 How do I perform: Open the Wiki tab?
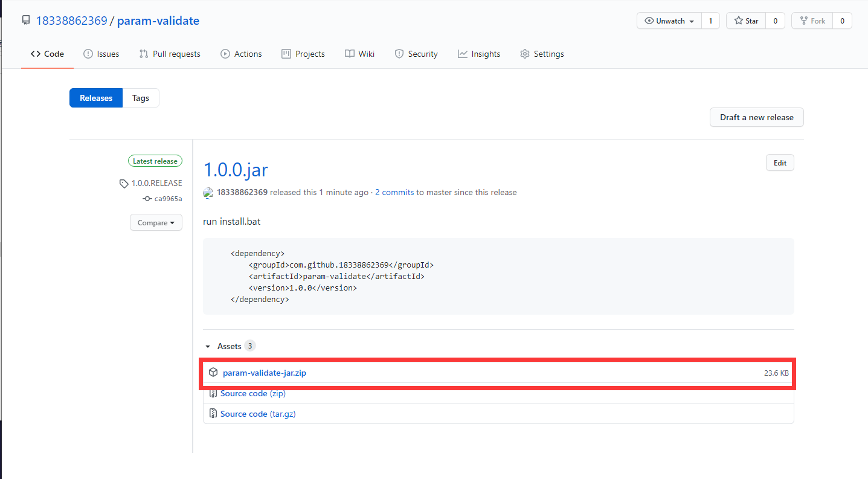pos(360,54)
